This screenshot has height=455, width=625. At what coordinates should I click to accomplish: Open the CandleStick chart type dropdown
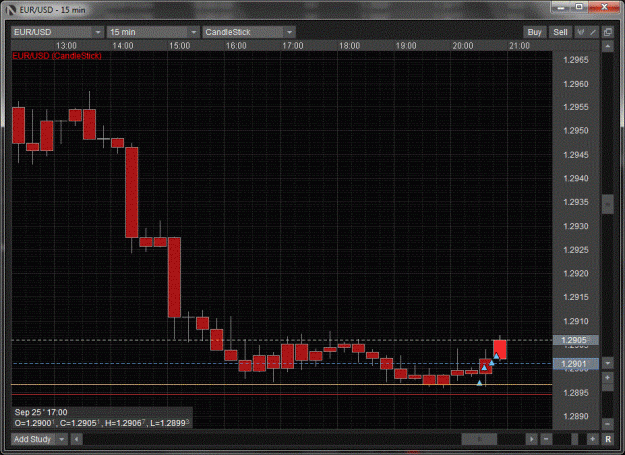[249, 32]
